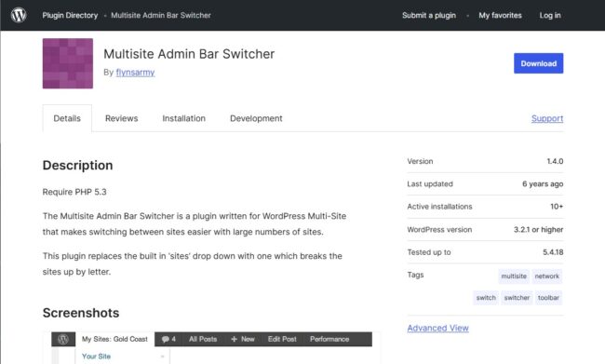The image size is (605, 364).
Task: Click the switch tag
Action: coord(486,298)
